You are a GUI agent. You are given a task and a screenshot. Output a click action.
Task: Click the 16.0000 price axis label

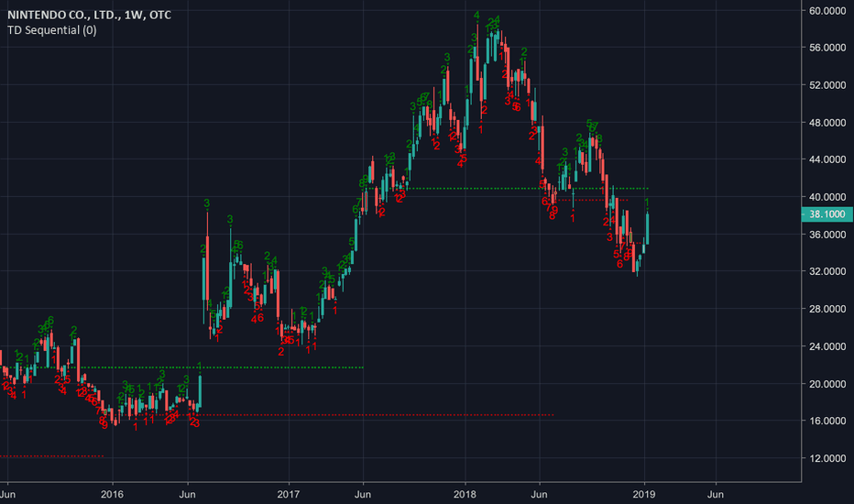point(827,421)
